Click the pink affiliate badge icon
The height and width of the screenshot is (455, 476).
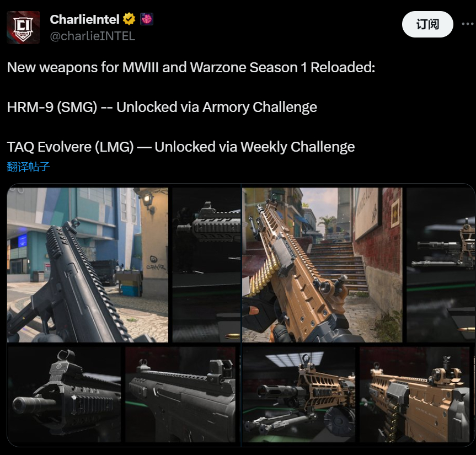point(147,19)
